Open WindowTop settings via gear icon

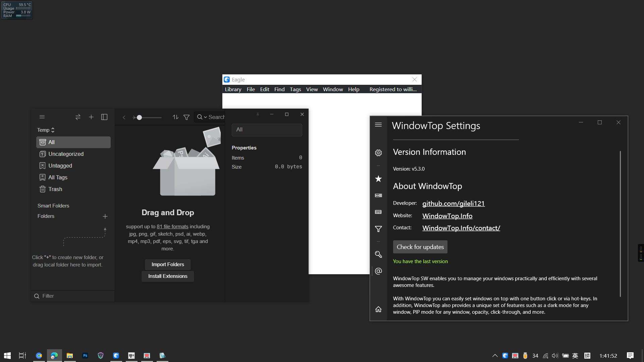[378, 153]
